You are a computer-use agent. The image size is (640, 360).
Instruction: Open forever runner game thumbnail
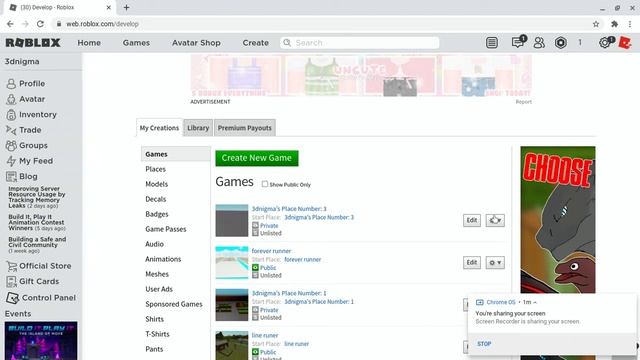pos(232,262)
